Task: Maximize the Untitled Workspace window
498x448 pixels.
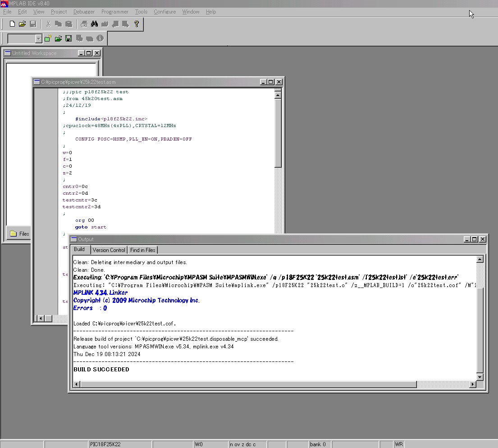Action: pos(89,53)
